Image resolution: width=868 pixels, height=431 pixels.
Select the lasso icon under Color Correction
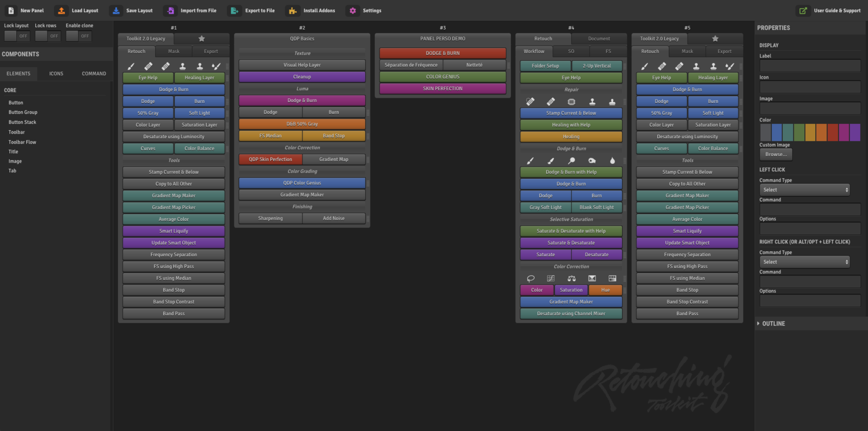(x=530, y=278)
